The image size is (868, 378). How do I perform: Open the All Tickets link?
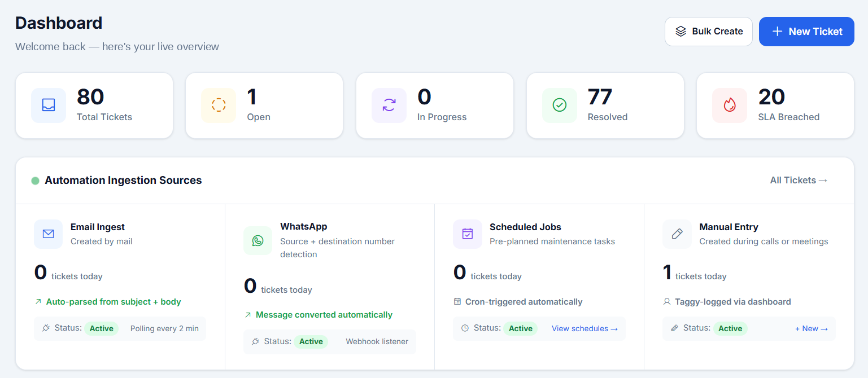[x=799, y=181]
